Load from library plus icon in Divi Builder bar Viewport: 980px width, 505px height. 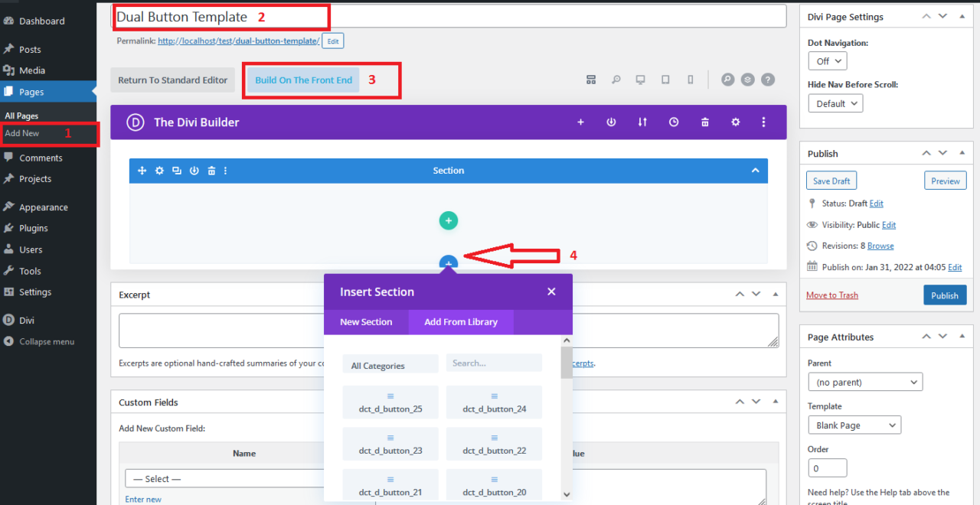coord(580,122)
